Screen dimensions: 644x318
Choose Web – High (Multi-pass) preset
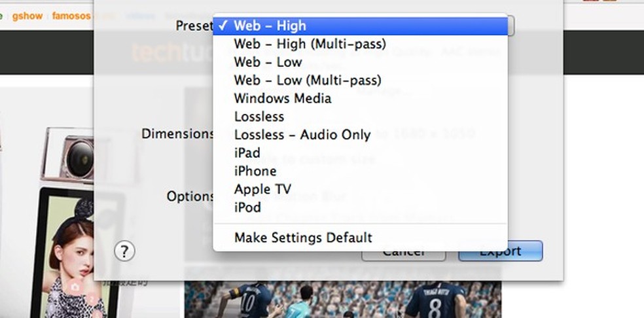coord(310,44)
